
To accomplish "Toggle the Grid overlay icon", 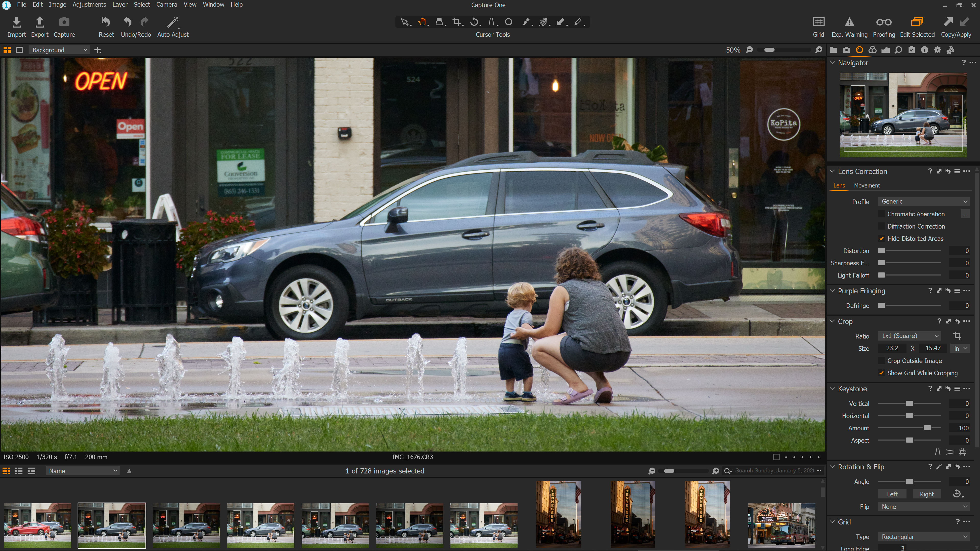I will pyautogui.click(x=818, y=22).
